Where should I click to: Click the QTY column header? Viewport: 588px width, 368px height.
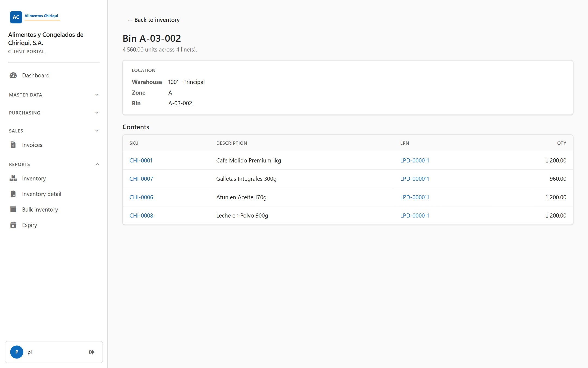click(562, 143)
